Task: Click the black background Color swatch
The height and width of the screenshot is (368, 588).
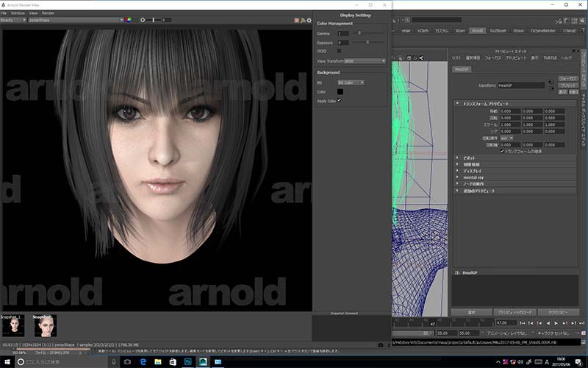Action: pyautogui.click(x=340, y=91)
